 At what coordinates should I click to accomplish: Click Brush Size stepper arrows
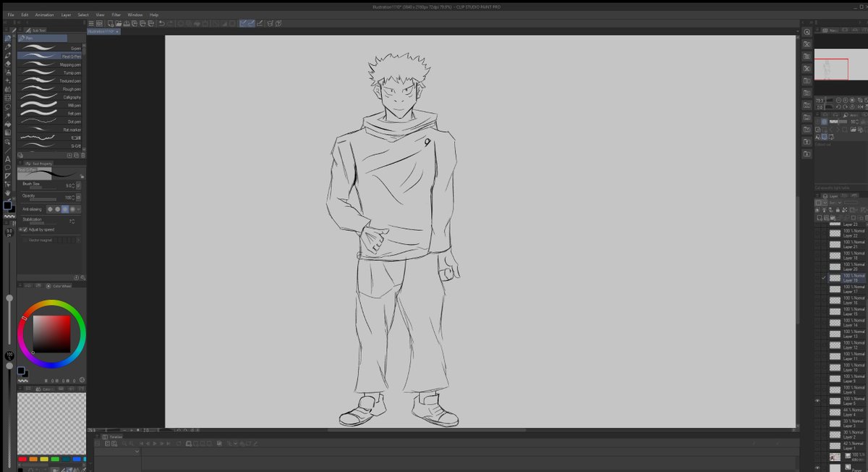(x=74, y=186)
